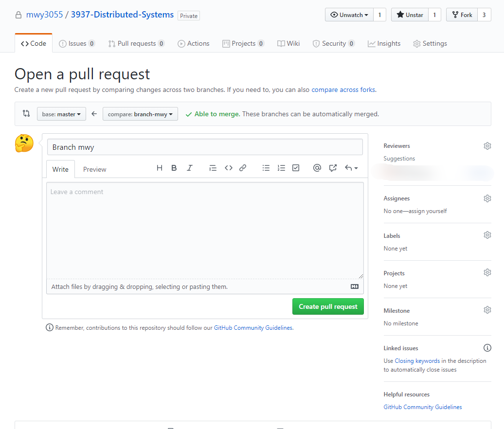
Task: Open the saved replies arrow menu
Action: click(351, 168)
